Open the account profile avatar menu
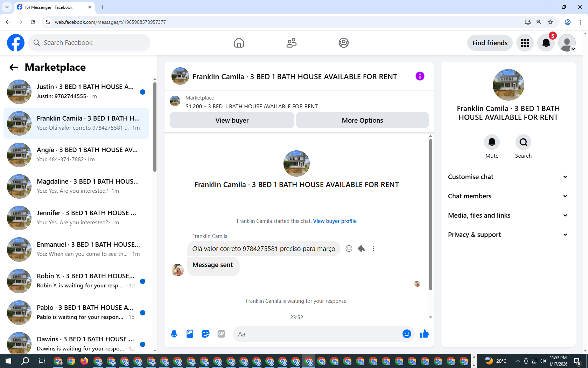 click(567, 43)
